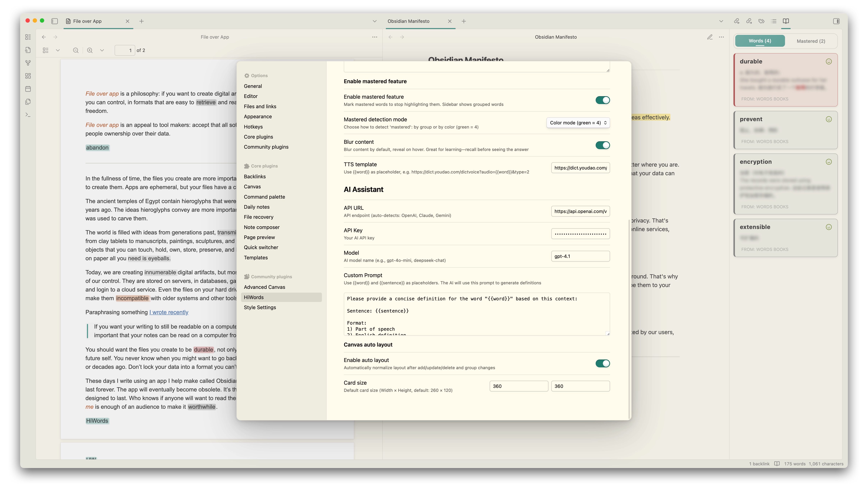Expand PDF zoom level dropdown chevron

(x=102, y=50)
